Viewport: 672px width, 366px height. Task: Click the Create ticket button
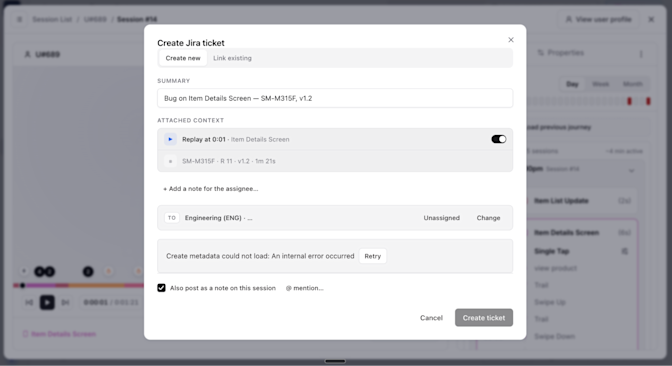point(484,318)
